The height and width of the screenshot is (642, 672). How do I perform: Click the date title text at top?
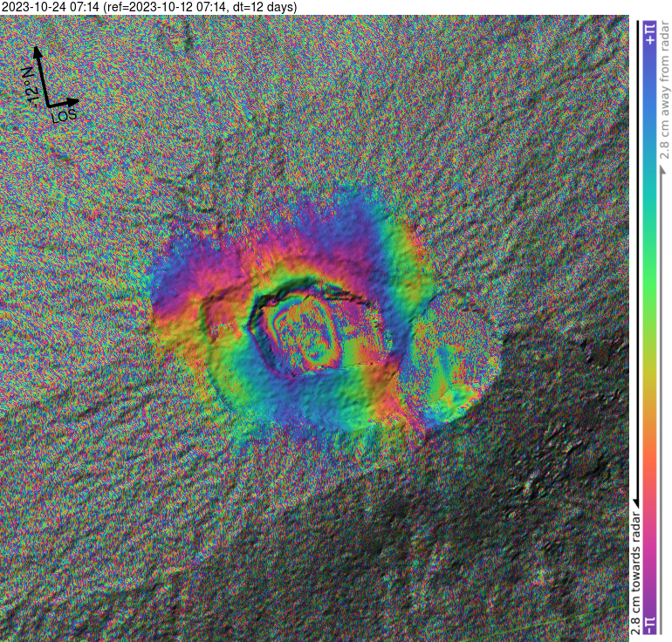pyautogui.click(x=148, y=7)
